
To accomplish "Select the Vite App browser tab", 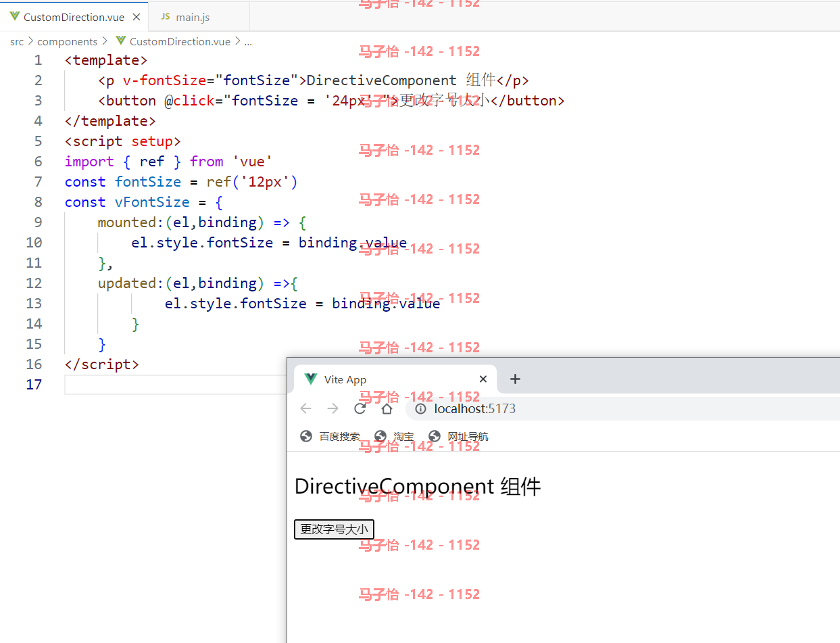I will [395, 379].
